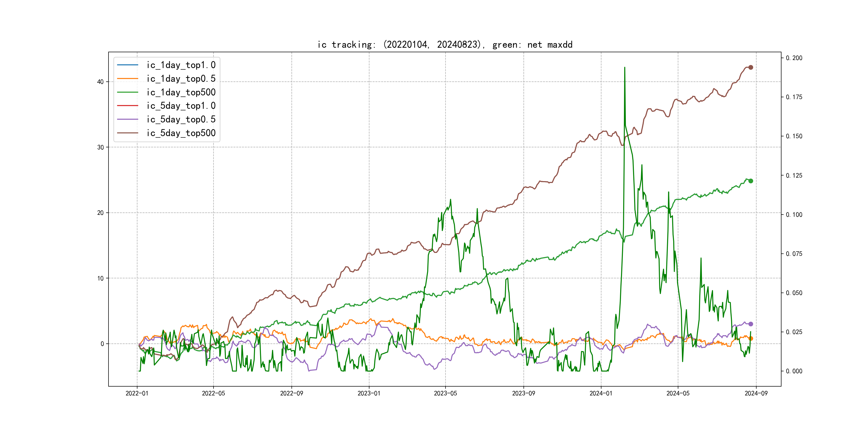Click the right axis tick label 0.200

794,58
